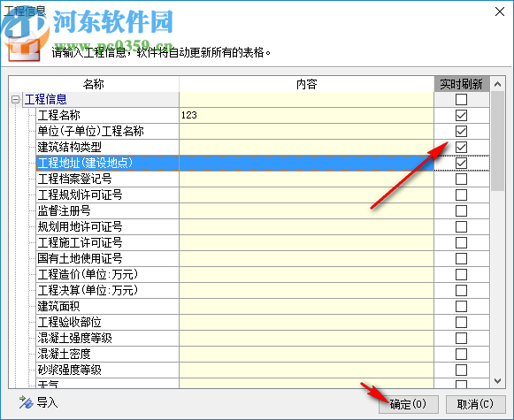Click content field for 工程档案登记号

pos(306,179)
